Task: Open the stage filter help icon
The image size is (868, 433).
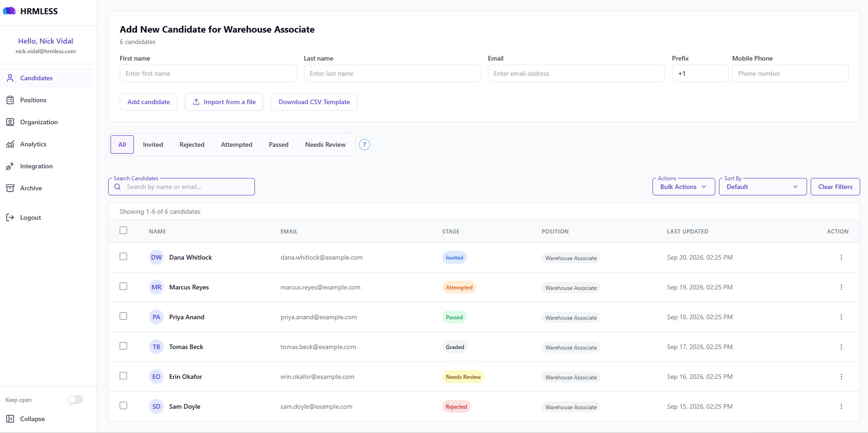Action: pyautogui.click(x=365, y=144)
